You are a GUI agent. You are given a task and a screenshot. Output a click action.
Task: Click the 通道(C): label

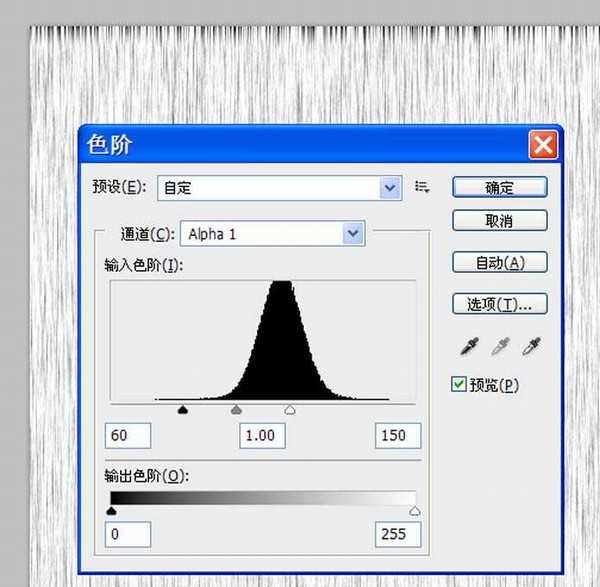(148, 234)
